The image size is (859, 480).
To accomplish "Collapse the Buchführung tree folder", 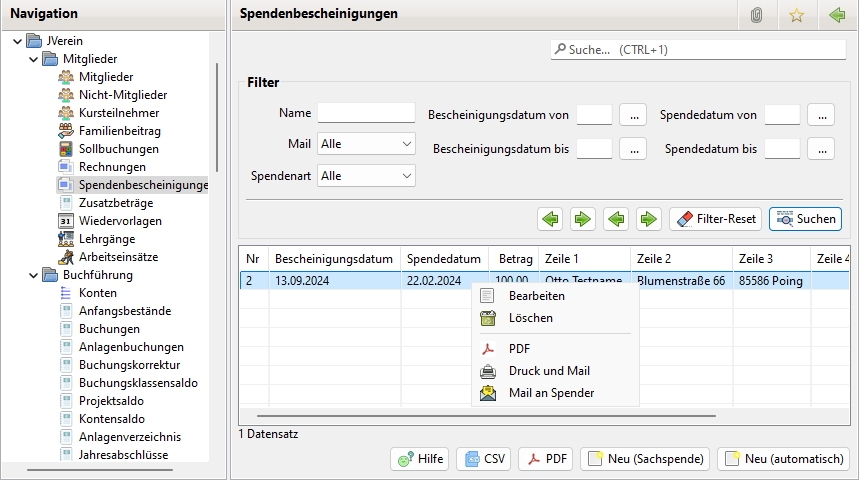I will tap(33, 275).
